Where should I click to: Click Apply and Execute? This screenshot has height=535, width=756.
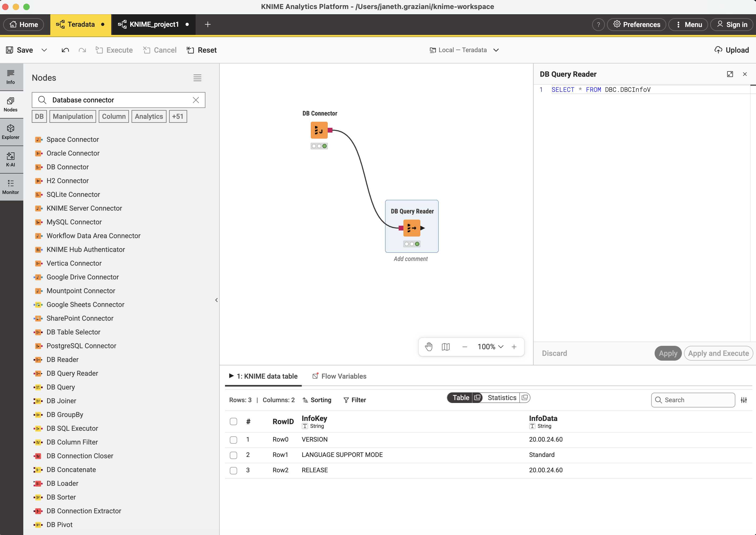point(718,353)
